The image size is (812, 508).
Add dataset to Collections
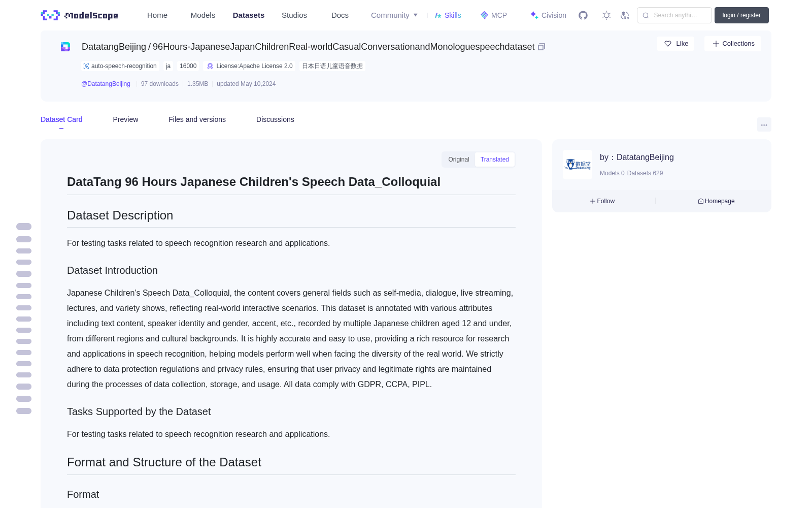tap(733, 44)
